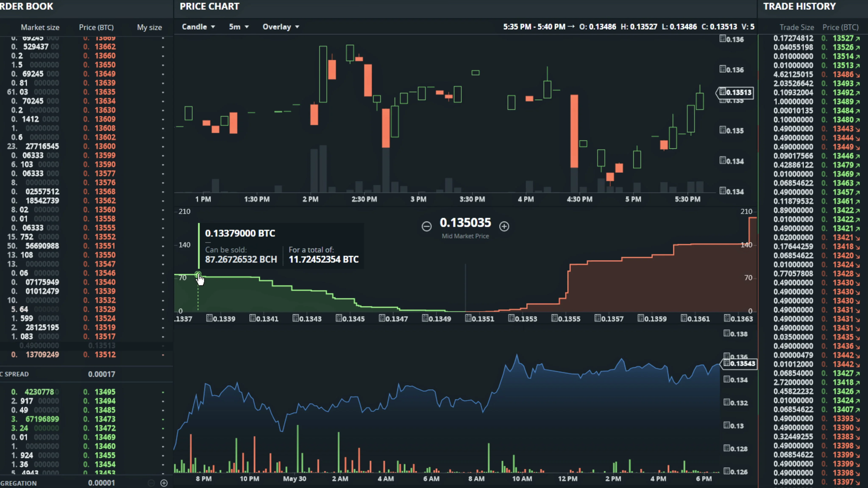Click the Market size column header
Viewport: 868px width, 488px height.
tap(40, 27)
